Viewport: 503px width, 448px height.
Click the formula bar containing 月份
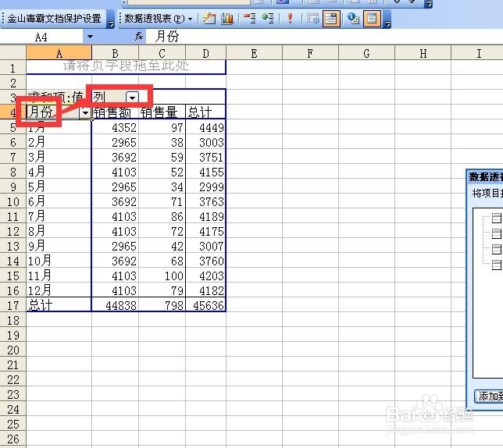[324, 37]
